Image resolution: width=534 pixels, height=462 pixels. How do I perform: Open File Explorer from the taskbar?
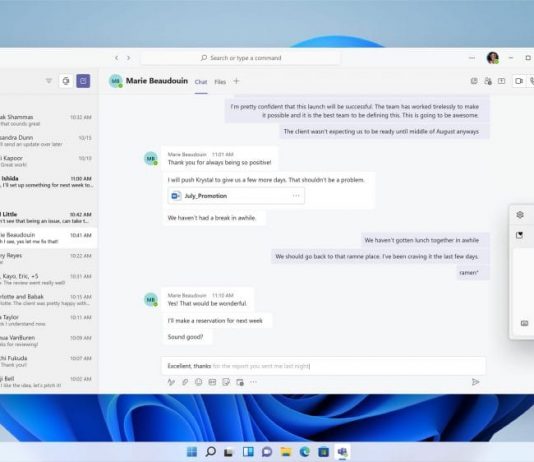[x=286, y=452]
